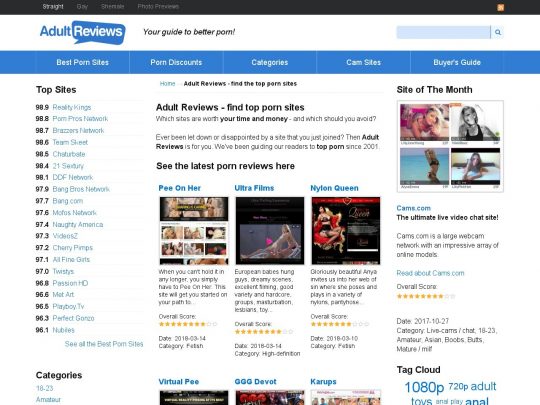Open the Cam Sites menu item
This screenshot has width=540, height=405.
coord(363,62)
